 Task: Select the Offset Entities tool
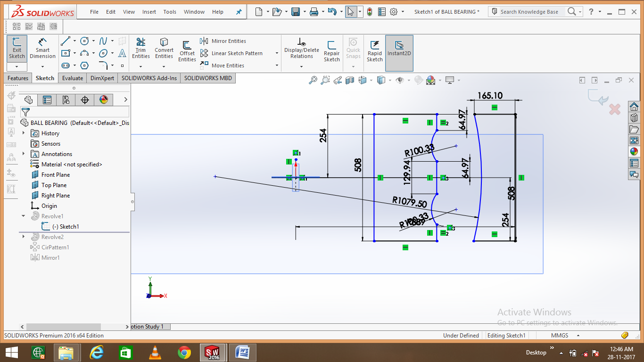(187, 49)
